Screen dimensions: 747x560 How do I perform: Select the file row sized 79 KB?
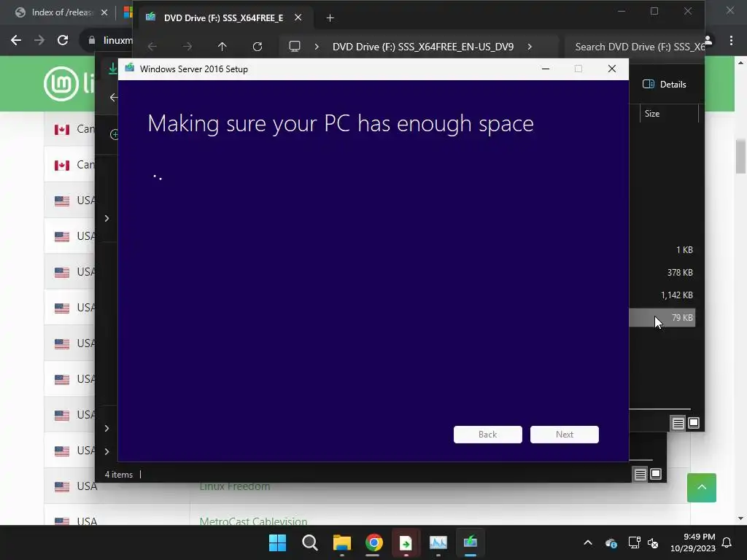pyautogui.click(x=662, y=318)
